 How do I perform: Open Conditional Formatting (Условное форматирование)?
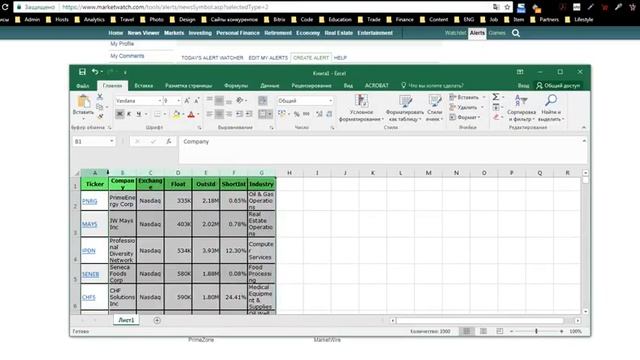361,108
